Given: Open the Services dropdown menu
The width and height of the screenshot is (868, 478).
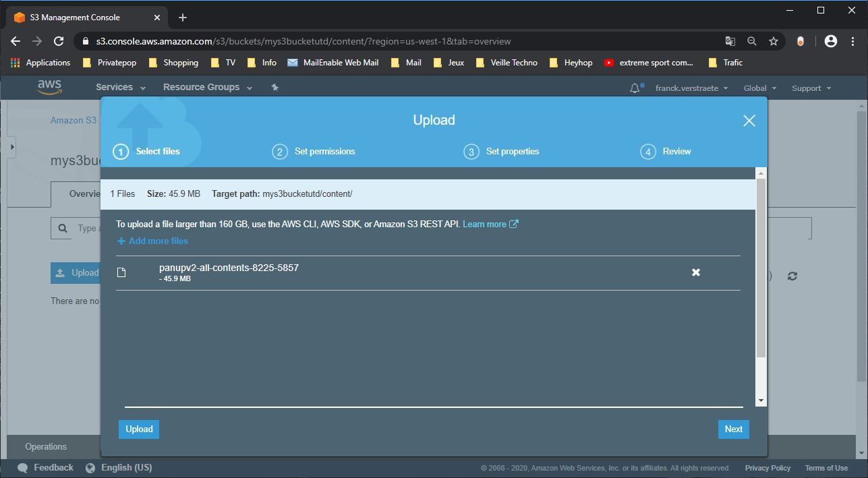Looking at the screenshot, I should pos(121,88).
